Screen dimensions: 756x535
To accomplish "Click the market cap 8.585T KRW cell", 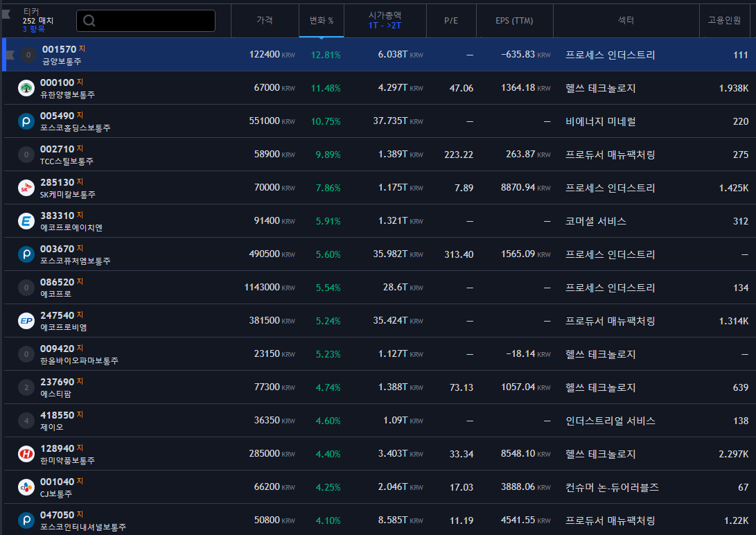I will coord(401,520).
